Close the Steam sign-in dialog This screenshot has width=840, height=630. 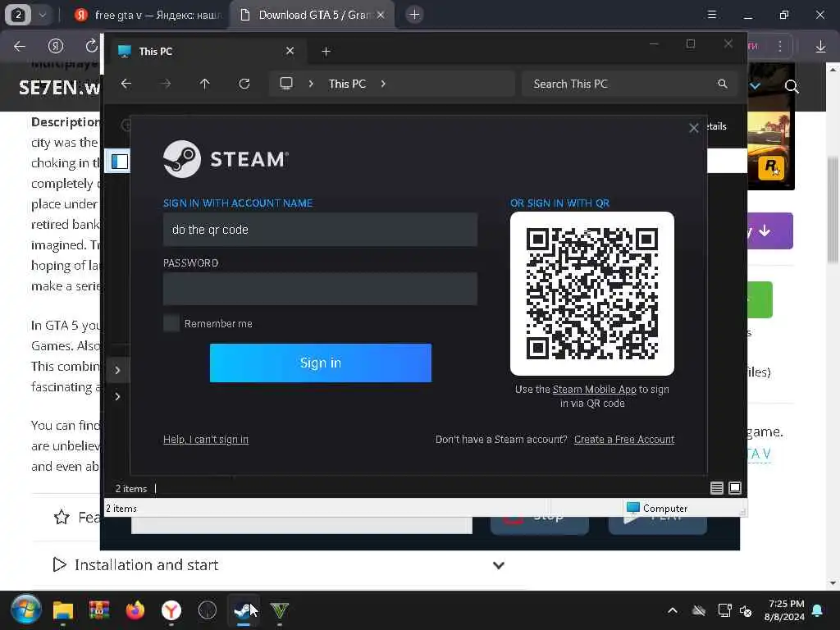694,128
